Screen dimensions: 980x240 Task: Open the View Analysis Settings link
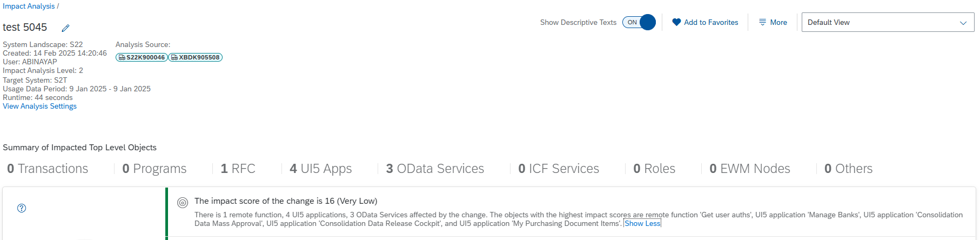point(39,106)
